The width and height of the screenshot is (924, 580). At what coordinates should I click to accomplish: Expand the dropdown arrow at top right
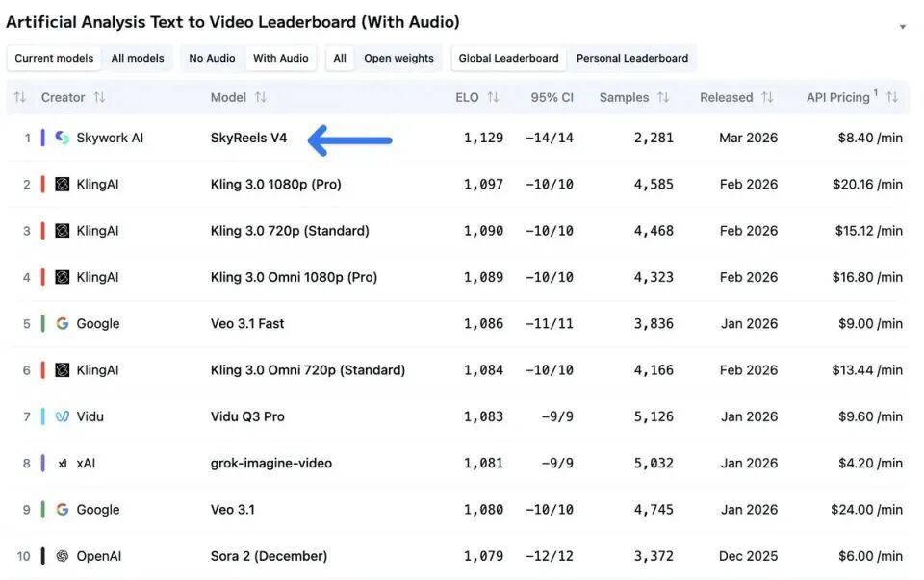pos(902,27)
